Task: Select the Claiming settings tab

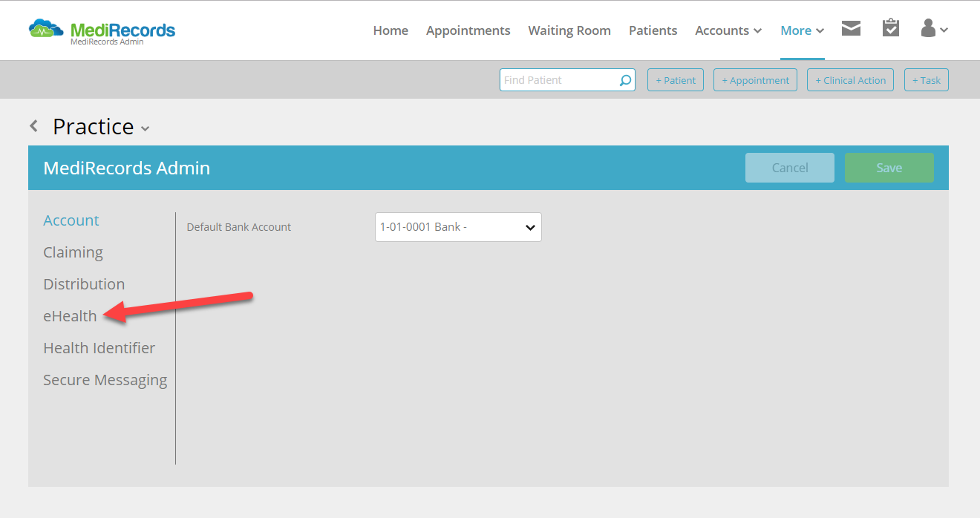Action: (x=73, y=252)
